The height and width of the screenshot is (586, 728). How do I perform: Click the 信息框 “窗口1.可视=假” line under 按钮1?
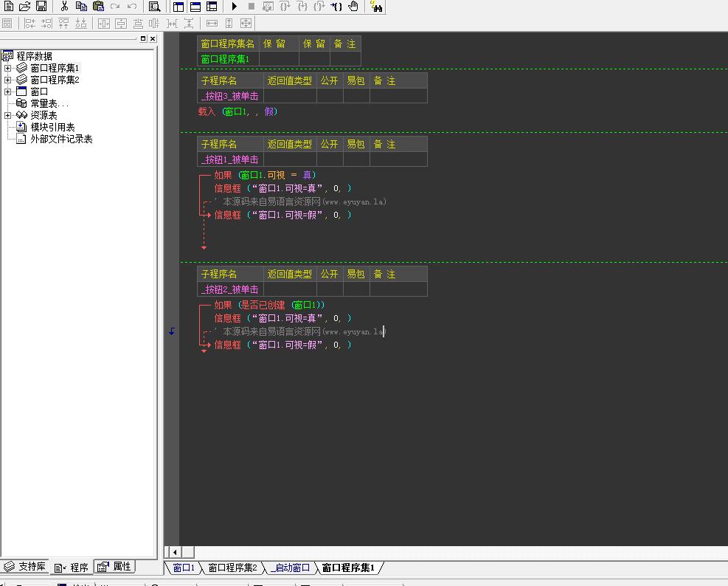(282, 216)
